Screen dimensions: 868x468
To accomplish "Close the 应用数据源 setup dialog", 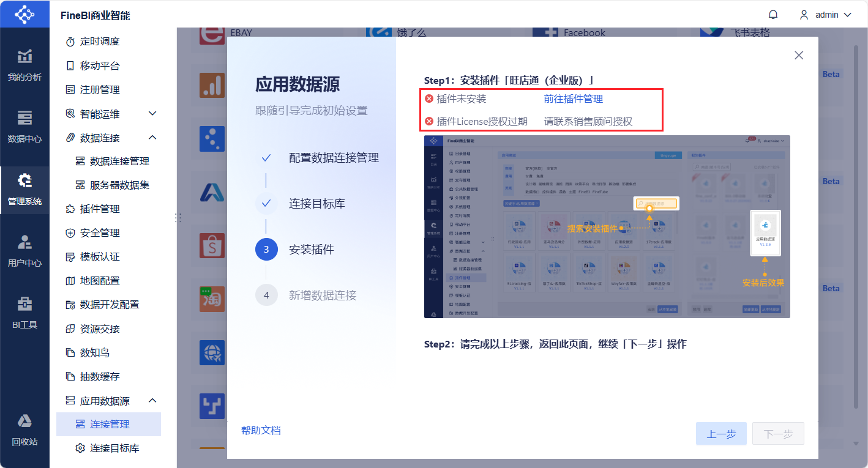I will point(799,55).
